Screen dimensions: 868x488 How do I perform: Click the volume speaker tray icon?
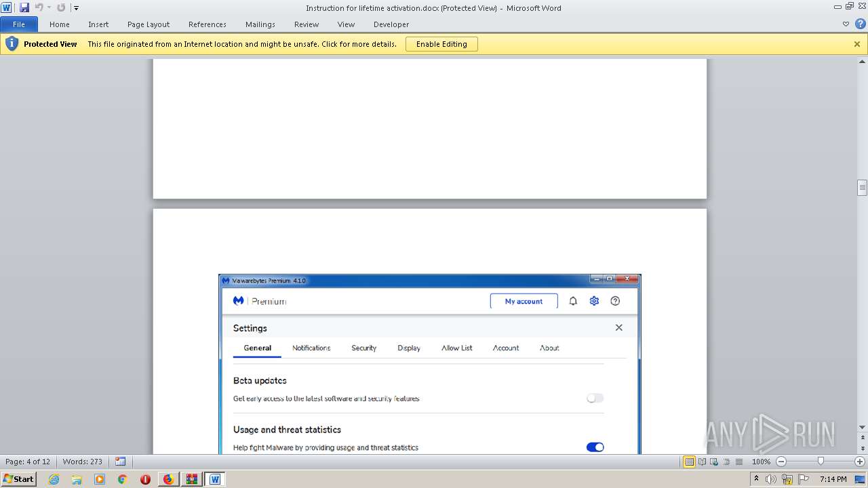point(772,479)
